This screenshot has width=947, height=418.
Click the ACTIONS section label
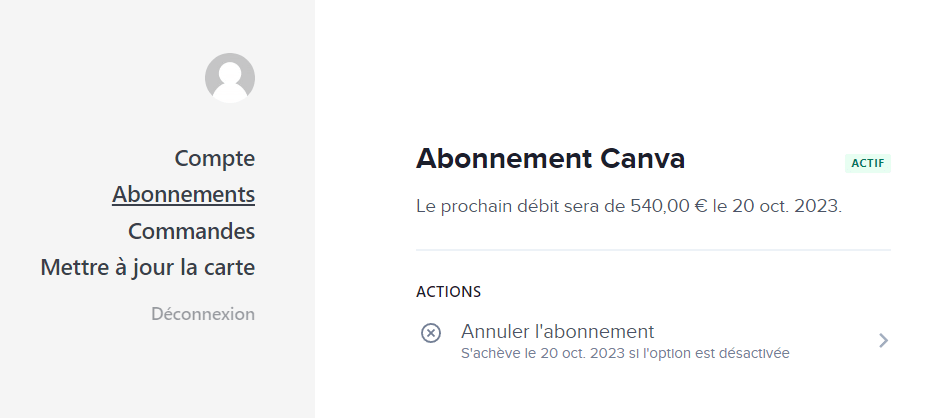[449, 292]
